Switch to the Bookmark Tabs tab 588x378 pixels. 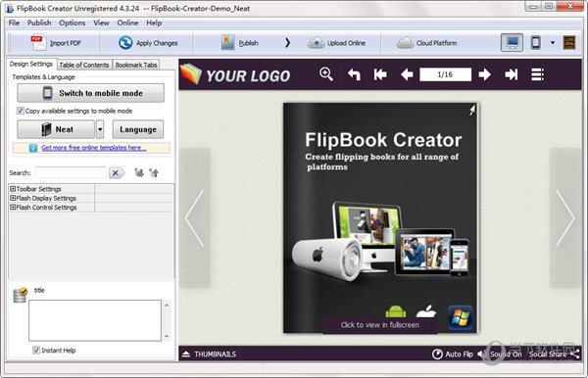click(136, 65)
